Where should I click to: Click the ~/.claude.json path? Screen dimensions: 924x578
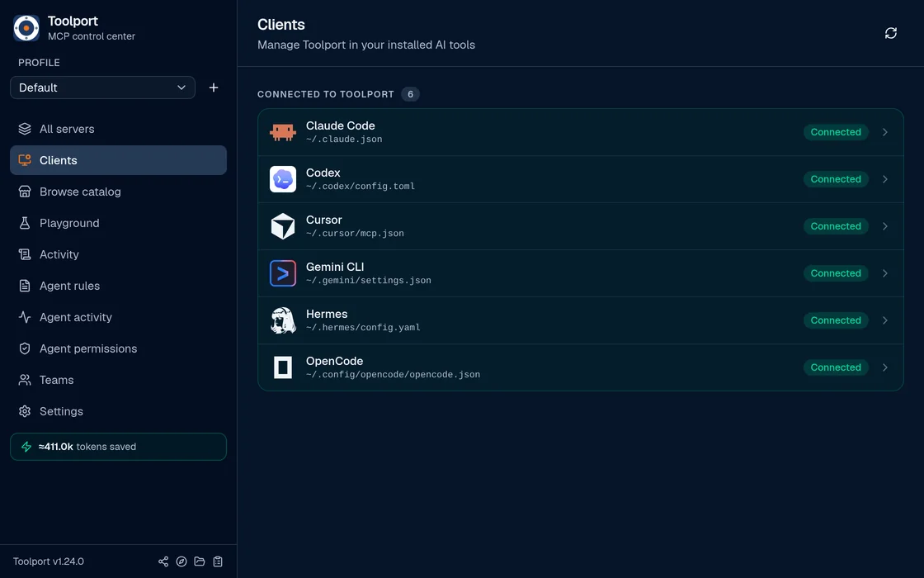click(344, 140)
